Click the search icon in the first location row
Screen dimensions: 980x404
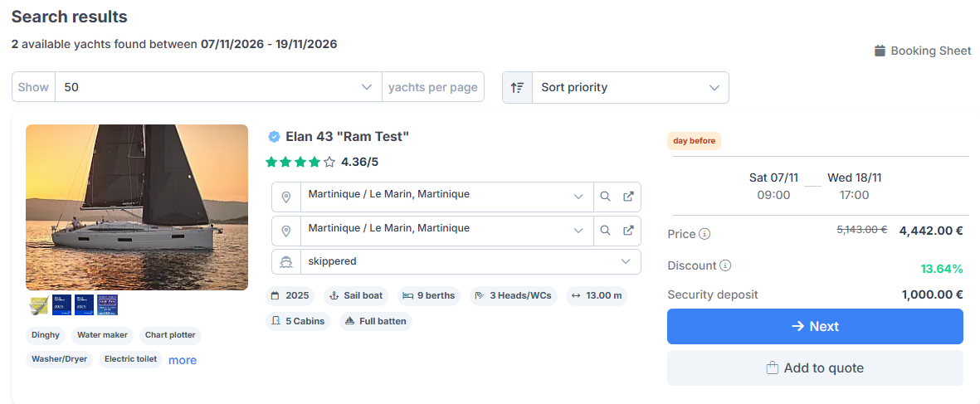click(x=605, y=197)
